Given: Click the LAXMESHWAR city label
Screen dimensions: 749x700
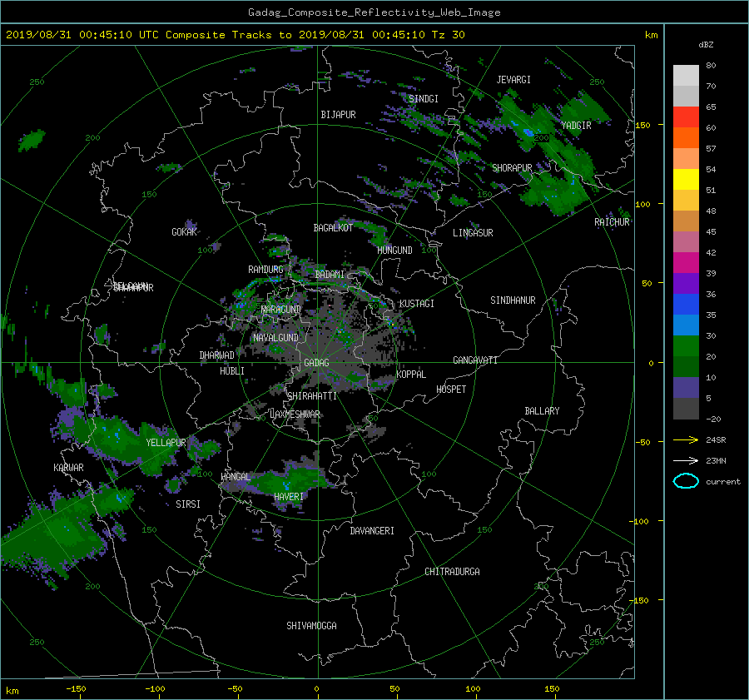Looking at the screenshot, I should tap(295, 415).
